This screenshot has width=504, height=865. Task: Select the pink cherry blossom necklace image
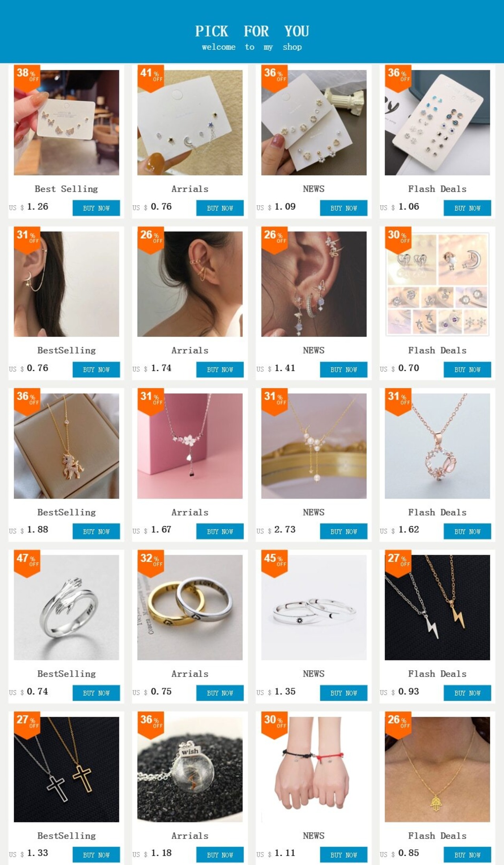tap(190, 446)
